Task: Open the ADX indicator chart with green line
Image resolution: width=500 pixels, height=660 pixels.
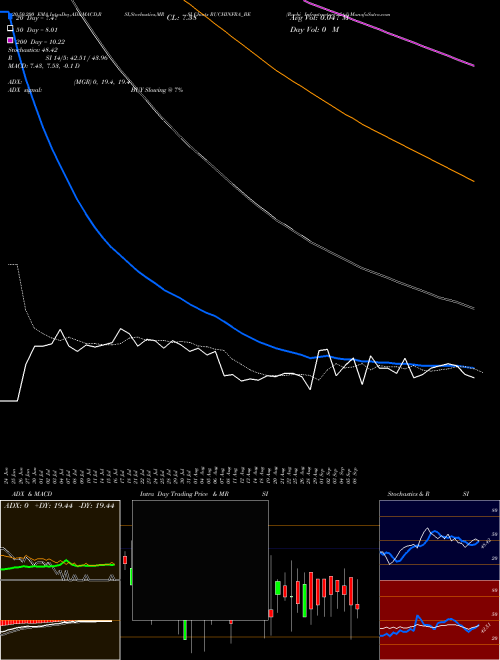Action: pyautogui.click(x=60, y=540)
